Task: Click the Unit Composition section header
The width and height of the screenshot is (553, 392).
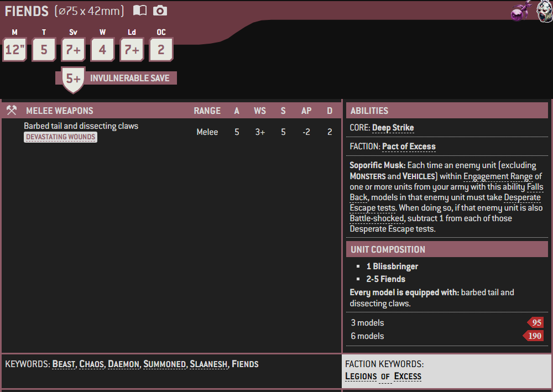Action: 388,249
